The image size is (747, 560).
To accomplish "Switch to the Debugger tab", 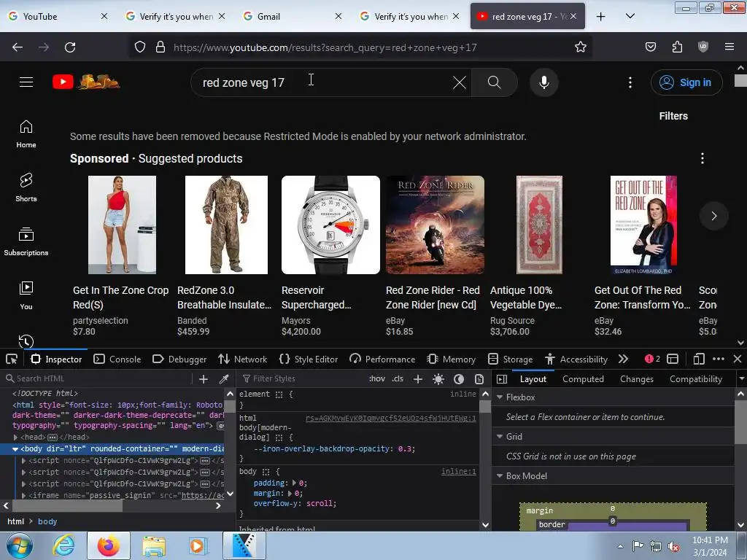I will (x=179, y=359).
